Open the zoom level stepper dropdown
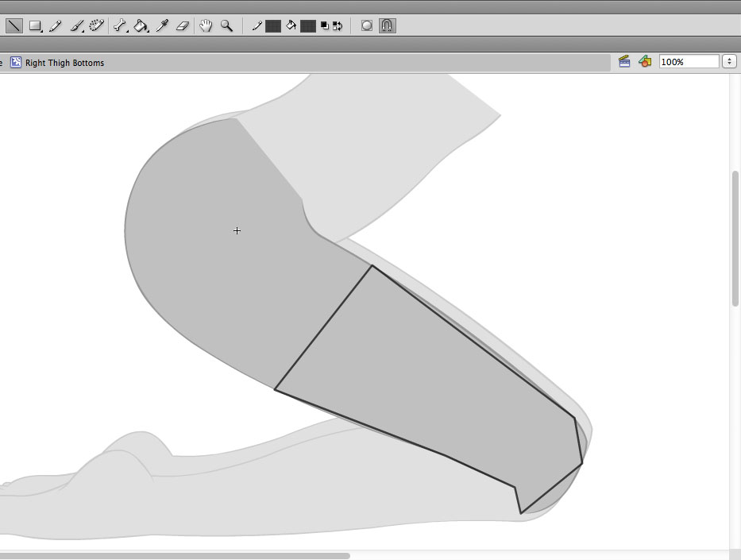Screen dimensions: 741x560 coord(729,61)
